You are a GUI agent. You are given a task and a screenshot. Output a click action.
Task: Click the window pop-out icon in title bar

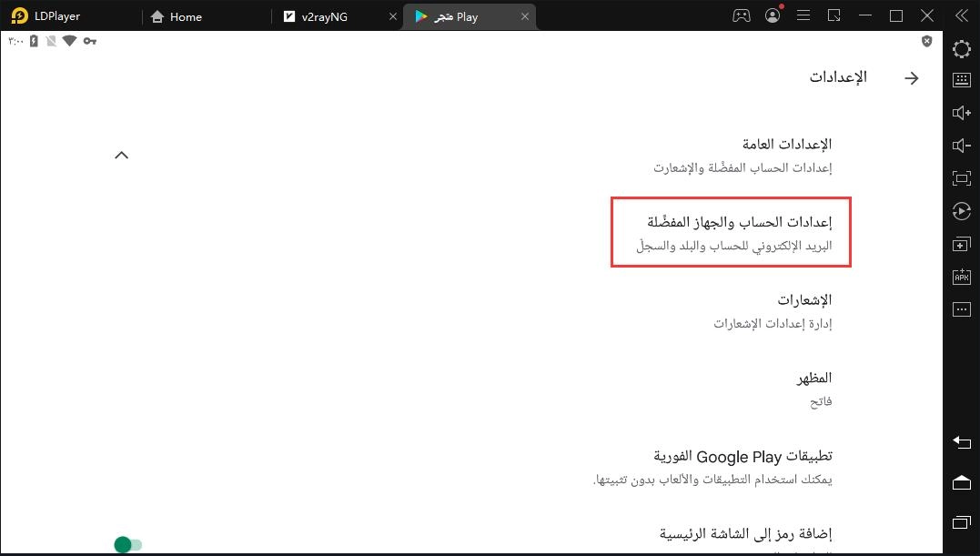834,15
